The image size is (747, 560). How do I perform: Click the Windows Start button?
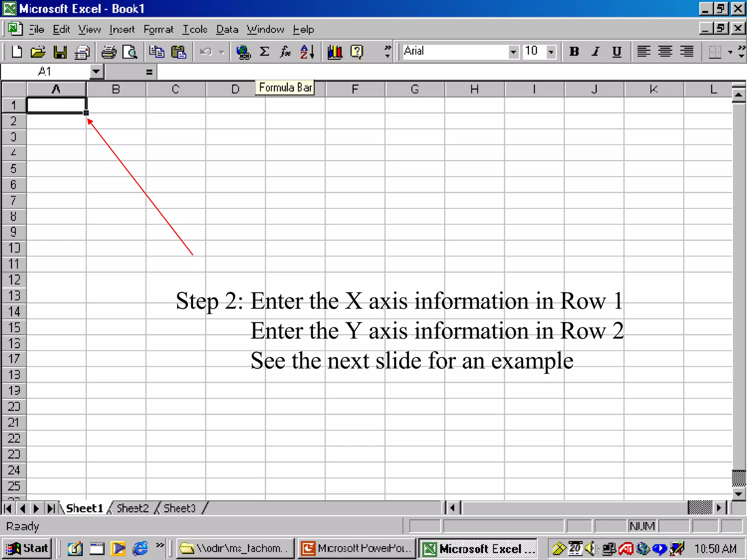pos(27,548)
